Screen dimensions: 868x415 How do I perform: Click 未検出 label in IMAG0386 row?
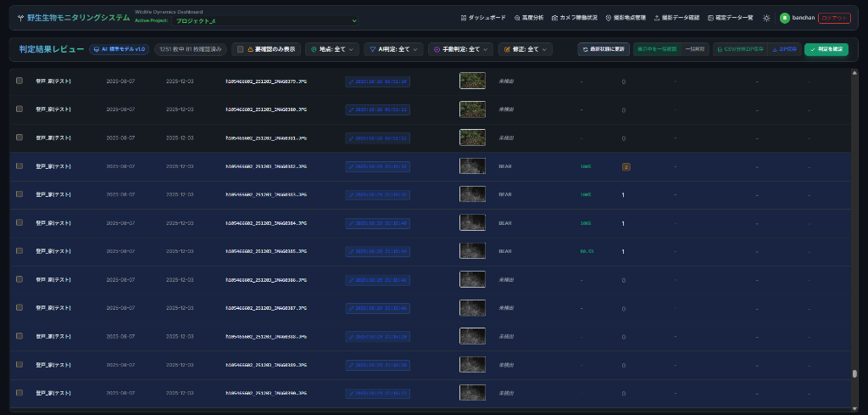click(506, 280)
